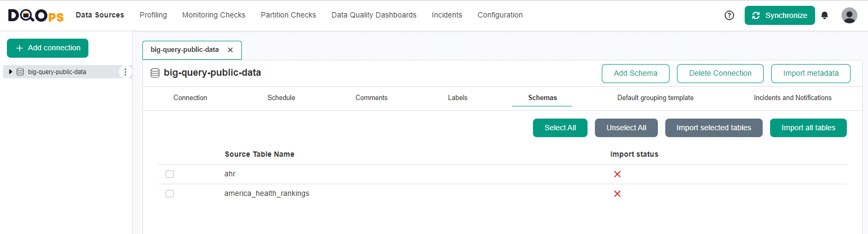This screenshot has width=868, height=234.
Task: Switch to the Connection tab
Action: click(191, 98)
